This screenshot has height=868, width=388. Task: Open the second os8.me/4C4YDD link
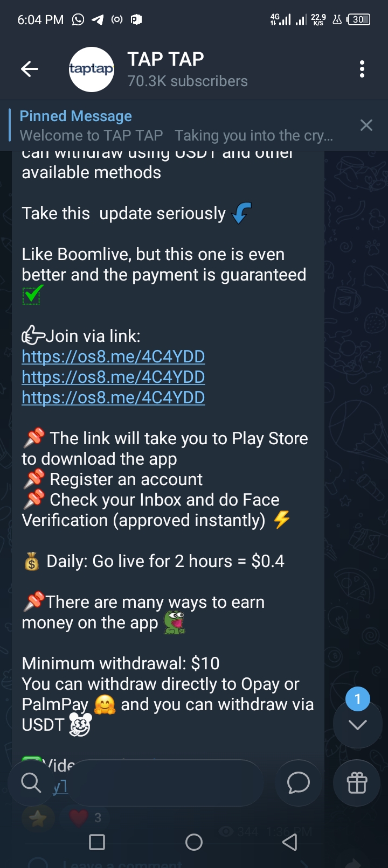point(113,377)
